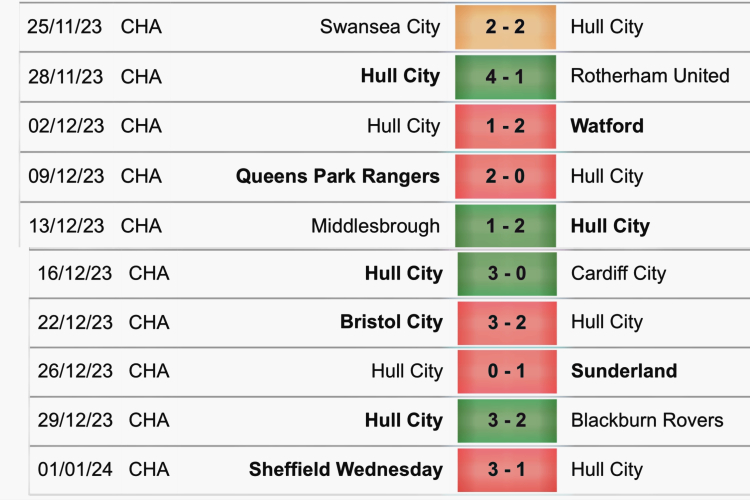Select Rotherham United team name

point(649,76)
